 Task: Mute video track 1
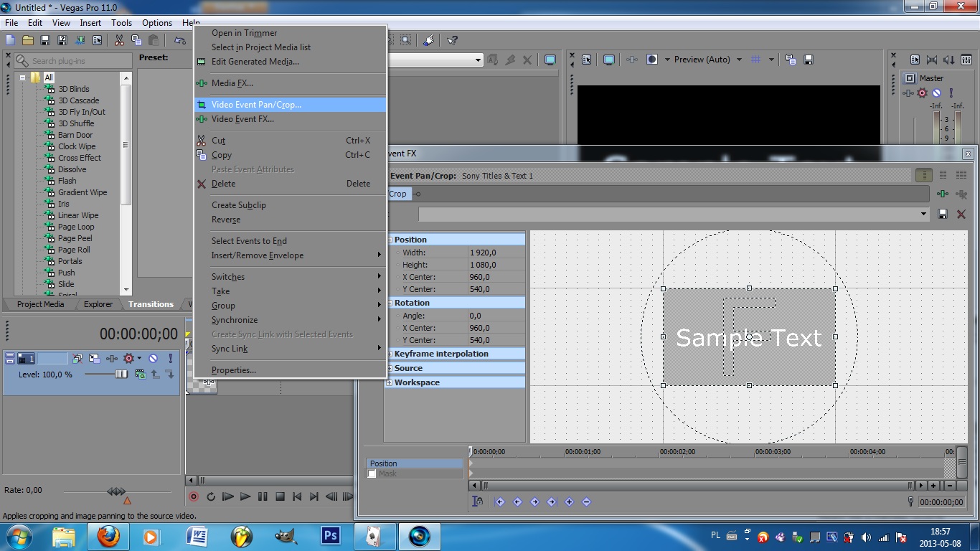tap(153, 358)
